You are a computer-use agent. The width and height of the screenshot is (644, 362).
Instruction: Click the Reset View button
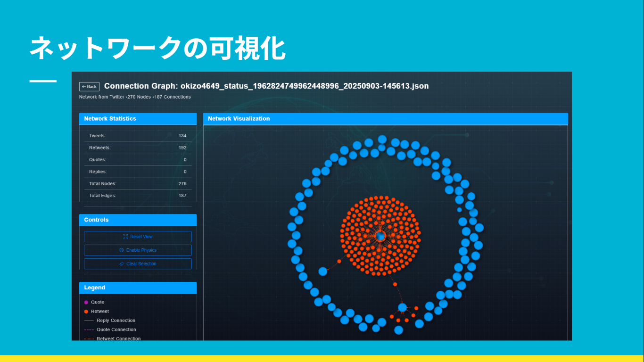point(138,237)
